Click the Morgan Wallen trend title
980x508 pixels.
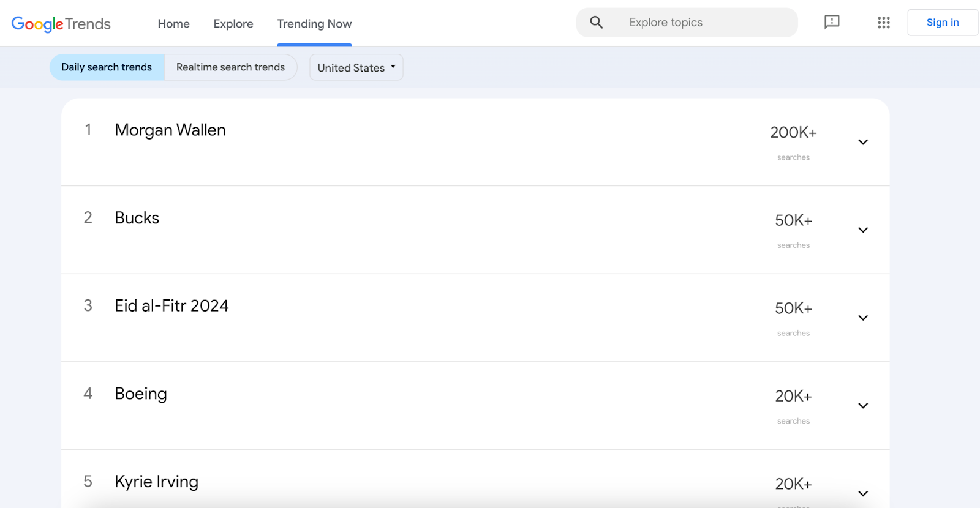[x=170, y=130]
